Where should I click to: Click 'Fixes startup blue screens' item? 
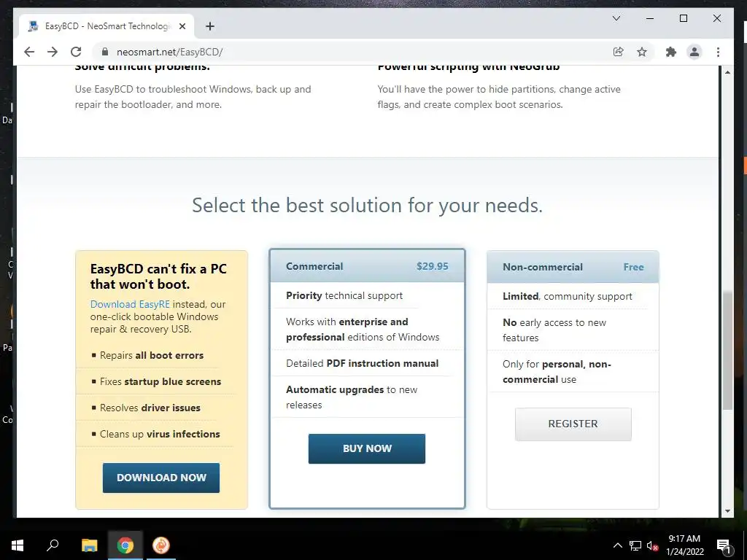160,381
